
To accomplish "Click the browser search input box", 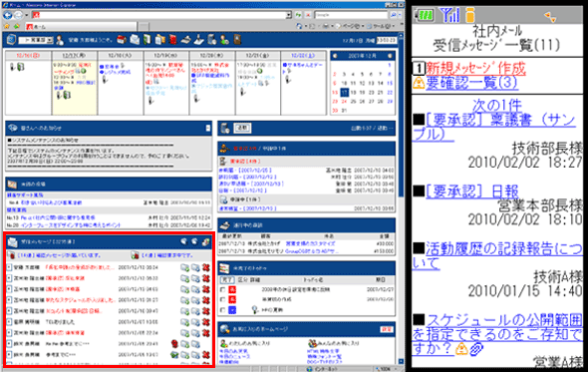I will tap(351, 15).
